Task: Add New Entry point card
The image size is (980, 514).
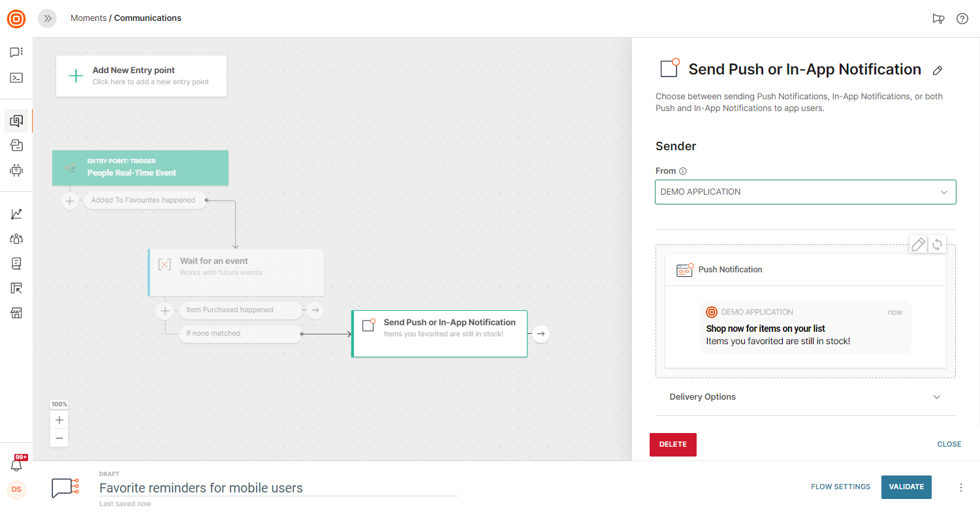Action: tap(141, 76)
